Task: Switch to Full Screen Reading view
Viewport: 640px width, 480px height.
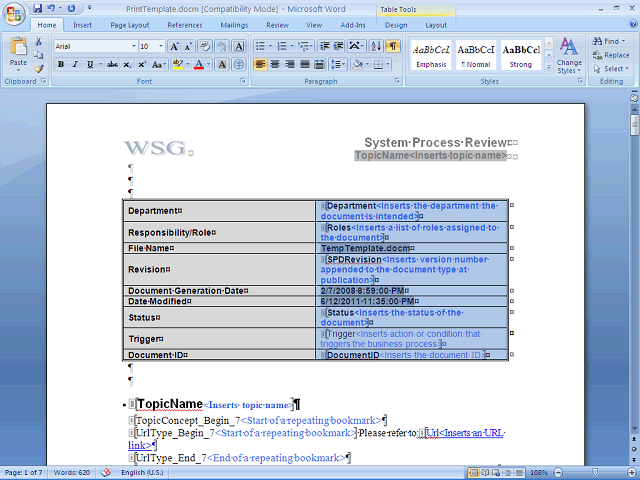Action: 486,473
